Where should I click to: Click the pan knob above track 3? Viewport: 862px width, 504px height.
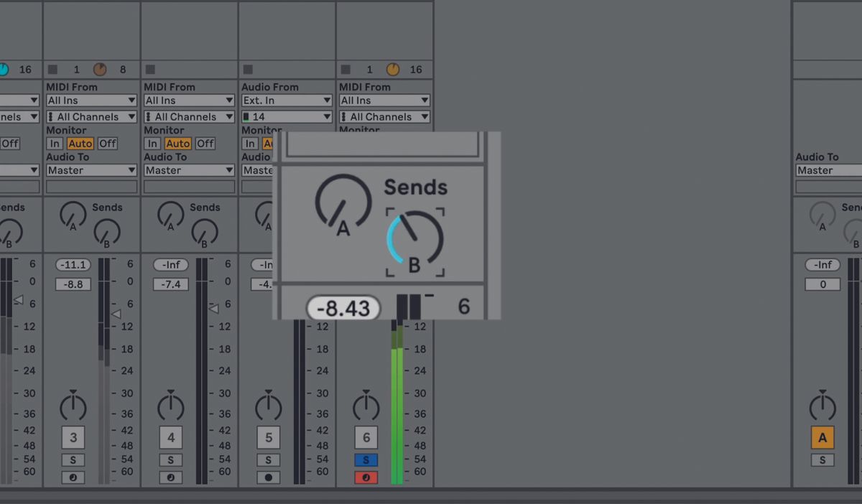point(73,406)
